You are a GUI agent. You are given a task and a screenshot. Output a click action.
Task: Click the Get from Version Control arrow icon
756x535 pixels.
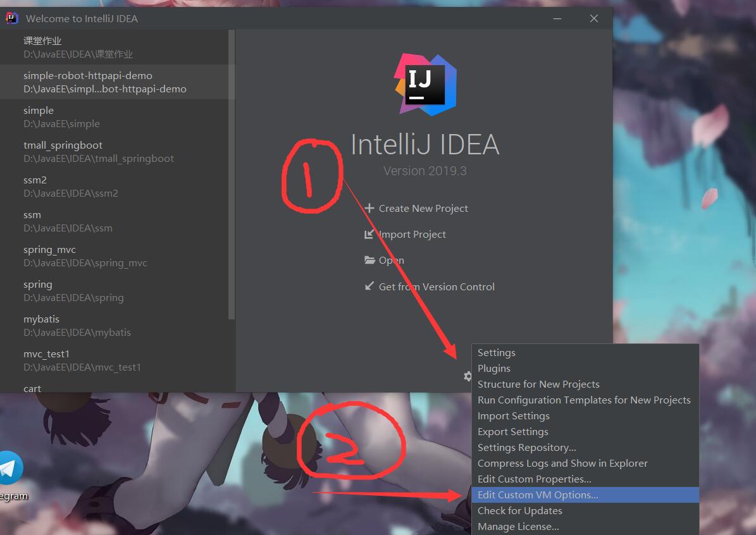[x=369, y=286]
